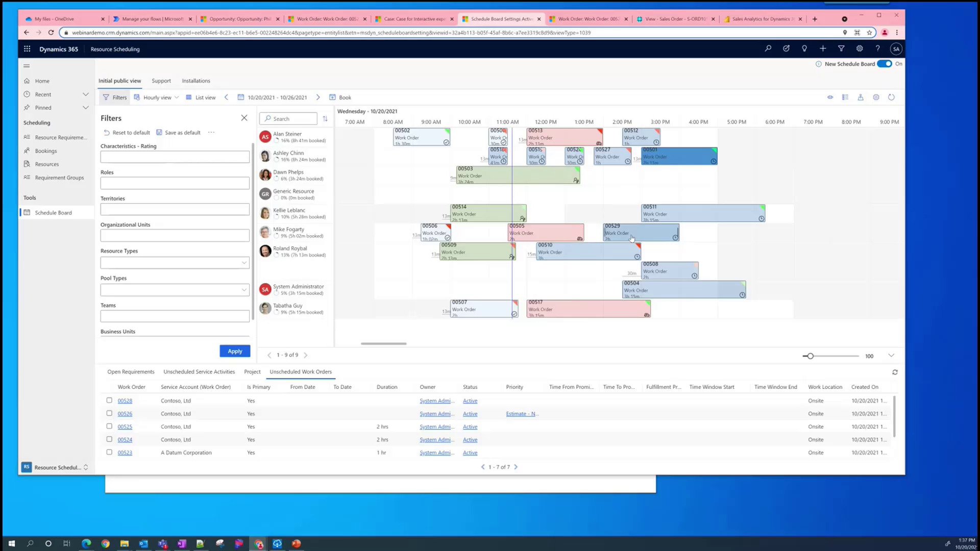Click the Apply button in the Filters panel
The width and height of the screenshot is (980, 551).
(x=234, y=351)
